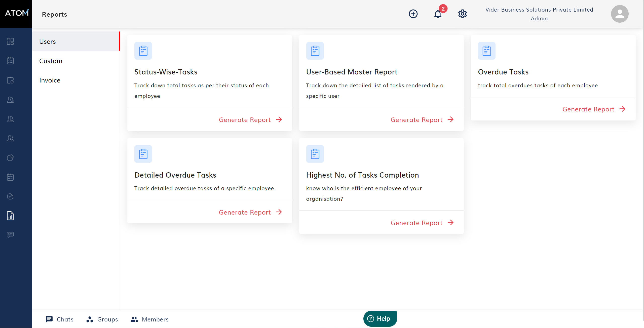Open the Help button
The width and height of the screenshot is (644, 328).
coord(380,318)
